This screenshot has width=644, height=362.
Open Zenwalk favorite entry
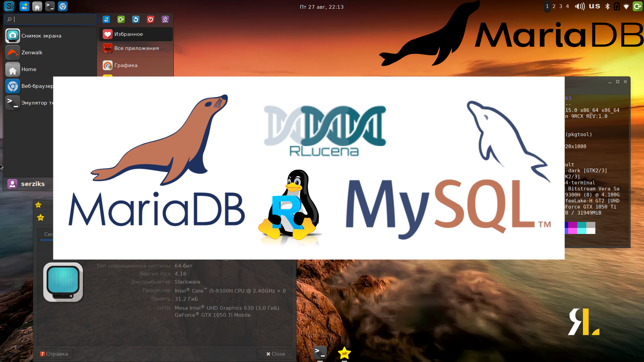(50, 53)
